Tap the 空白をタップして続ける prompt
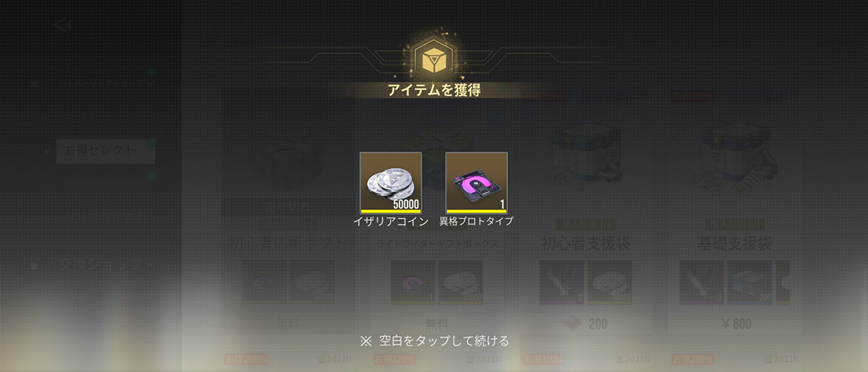This screenshot has width=868, height=372. [x=434, y=340]
